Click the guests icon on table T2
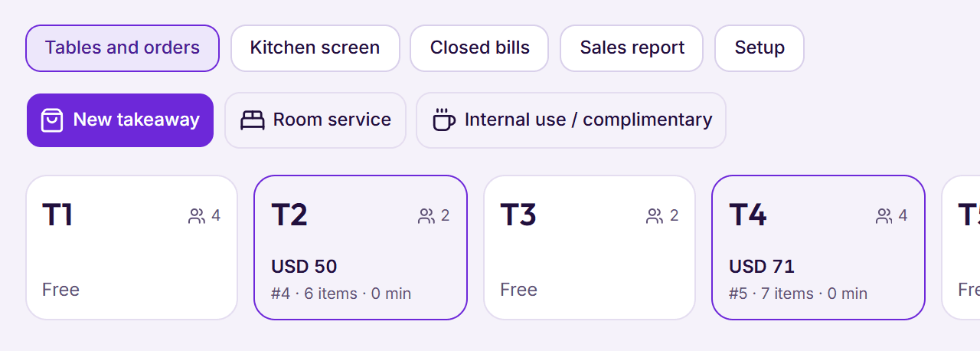The image size is (980, 351). tap(426, 216)
